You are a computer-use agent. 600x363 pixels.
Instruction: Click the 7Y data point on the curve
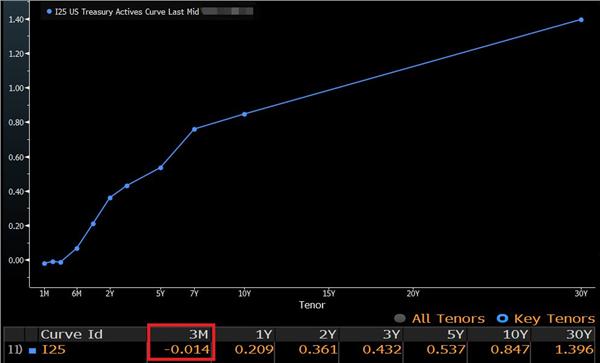(194, 129)
